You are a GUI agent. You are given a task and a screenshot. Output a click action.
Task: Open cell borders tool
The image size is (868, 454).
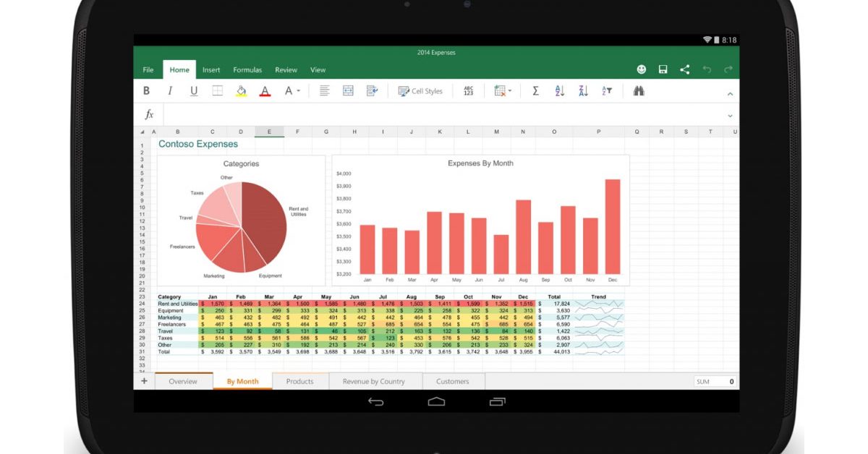217,91
